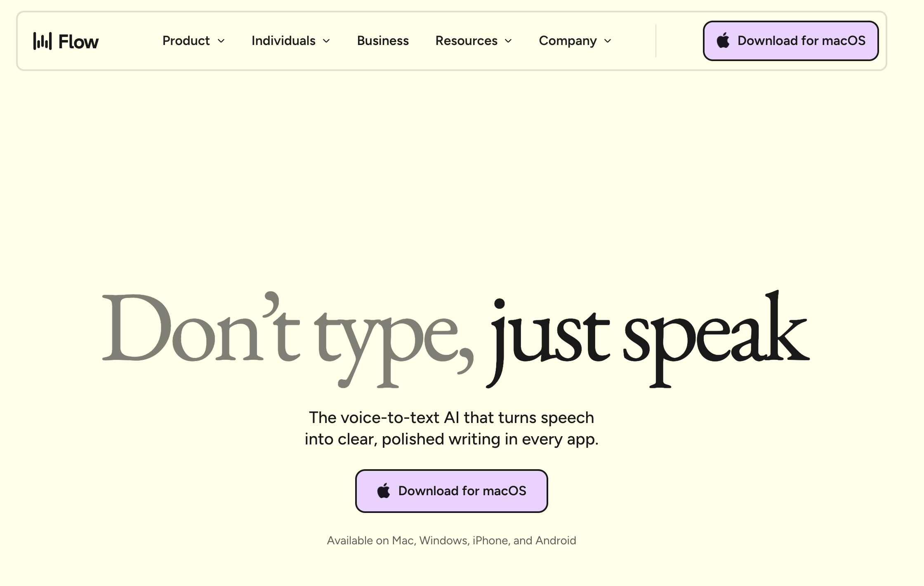Click the 'The voice-to-text AI that turns speech' line

[x=452, y=418]
